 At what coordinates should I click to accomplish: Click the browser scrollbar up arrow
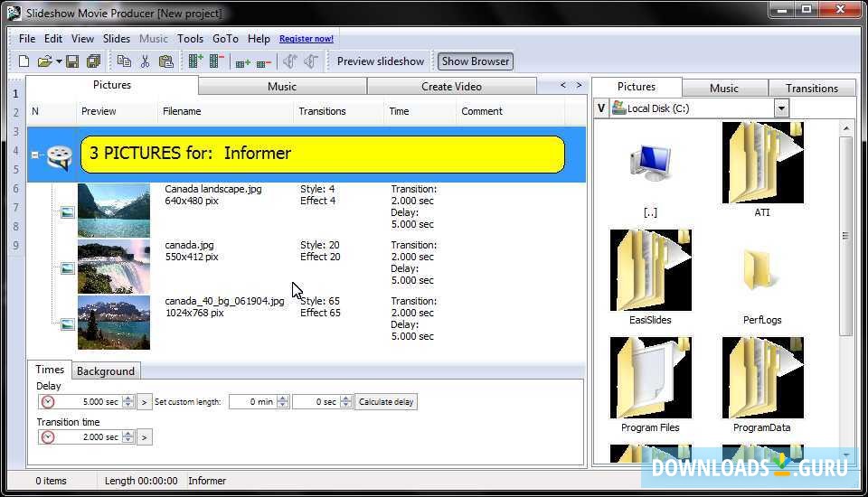pyautogui.click(x=846, y=128)
